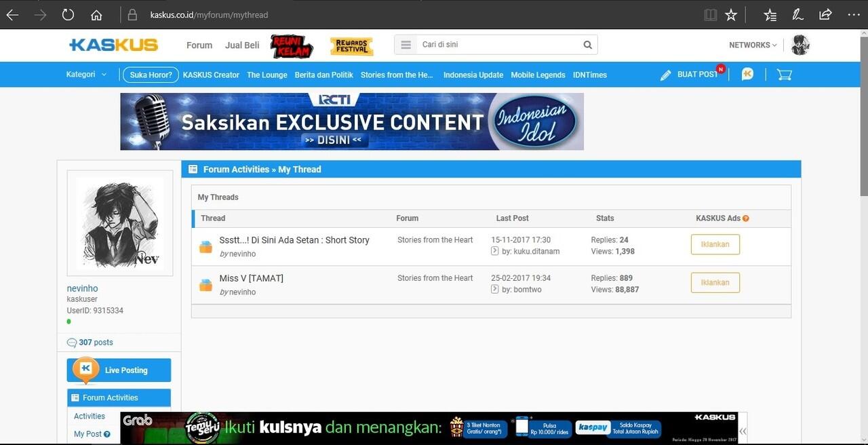
Task: Click Replies: 889 stat text
Action: [x=612, y=278]
